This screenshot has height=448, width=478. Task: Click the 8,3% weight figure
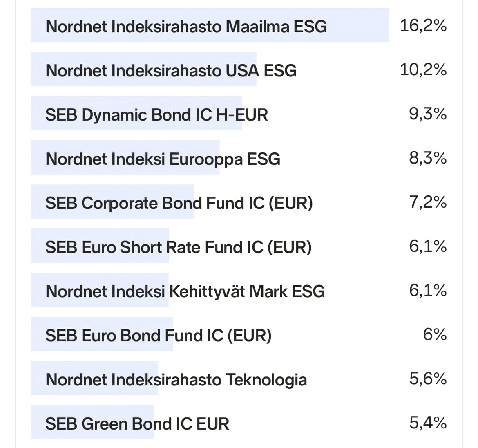427,158
